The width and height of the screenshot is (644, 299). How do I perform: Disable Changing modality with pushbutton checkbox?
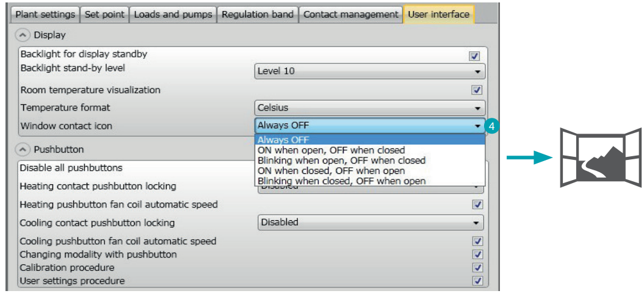(478, 254)
